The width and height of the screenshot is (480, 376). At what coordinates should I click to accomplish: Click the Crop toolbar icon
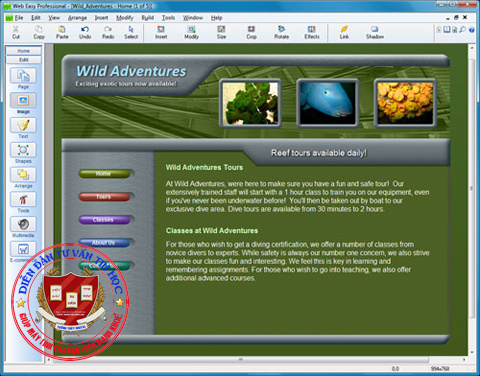pos(251,32)
